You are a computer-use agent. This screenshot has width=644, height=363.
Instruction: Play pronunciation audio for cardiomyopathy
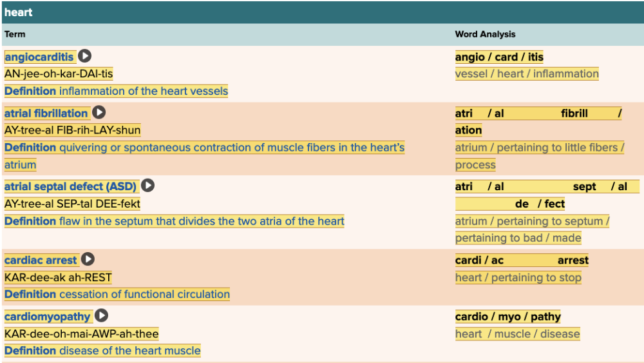tap(102, 317)
